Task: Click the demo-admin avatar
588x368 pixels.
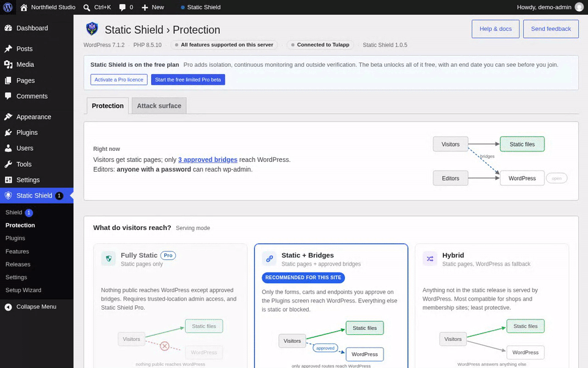Action: (x=579, y=7)
